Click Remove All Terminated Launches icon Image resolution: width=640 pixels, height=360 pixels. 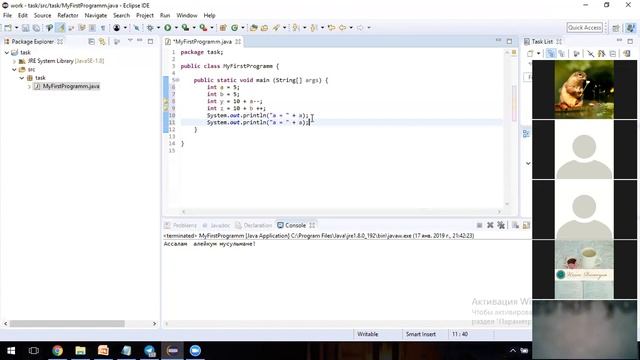coord(501,225)
